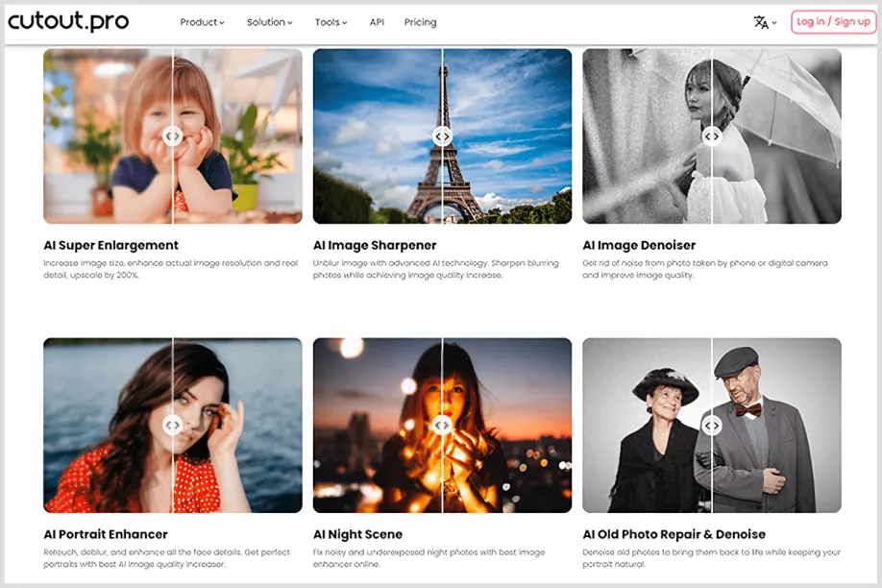Open the language translation selector
This screenshot has width=882, height=588.
[x=765, y=22]
